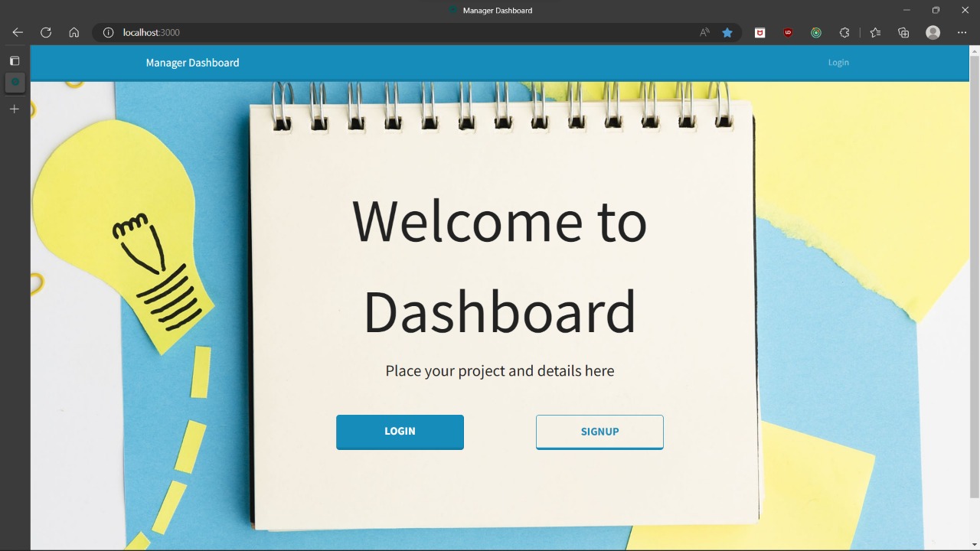Image resolution: width=980 pixels, height=551 pixels.
Task: Click the blue LOGIN button
Action: pyautogui.click(x=400, y=432)
